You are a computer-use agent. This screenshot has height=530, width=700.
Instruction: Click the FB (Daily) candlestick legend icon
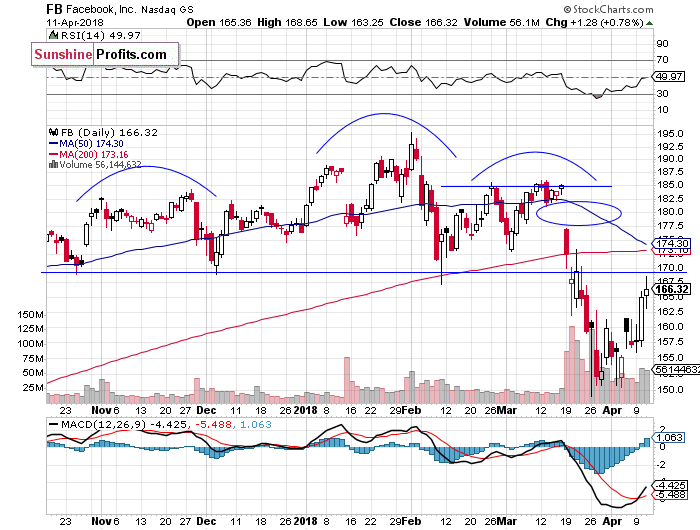[x=54, y=132]
